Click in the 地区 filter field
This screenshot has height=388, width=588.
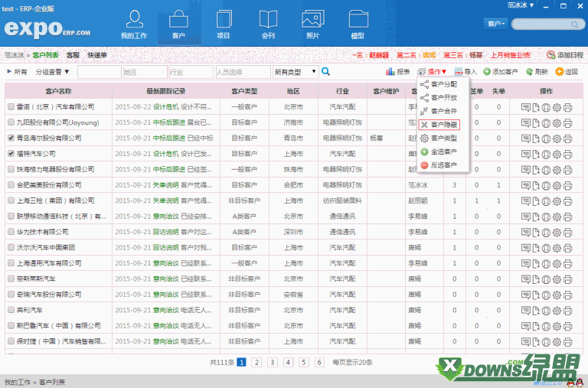click(x=145, y=72)
